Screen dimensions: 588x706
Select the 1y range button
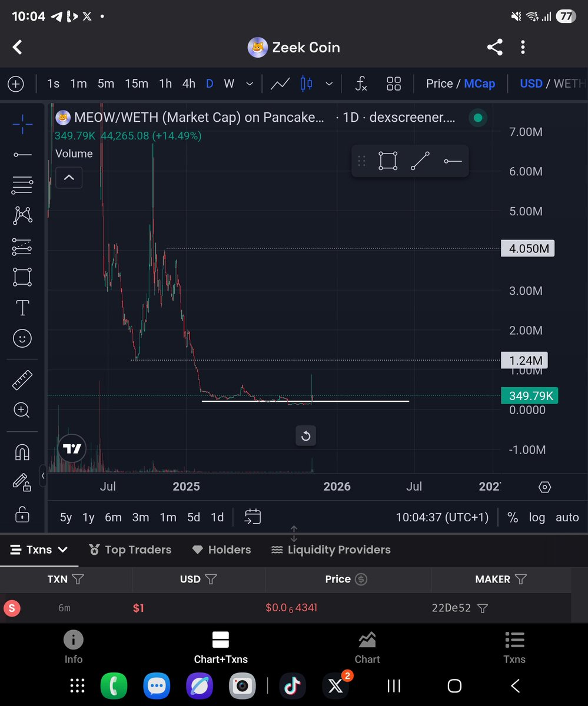click(x=88, y=517)
